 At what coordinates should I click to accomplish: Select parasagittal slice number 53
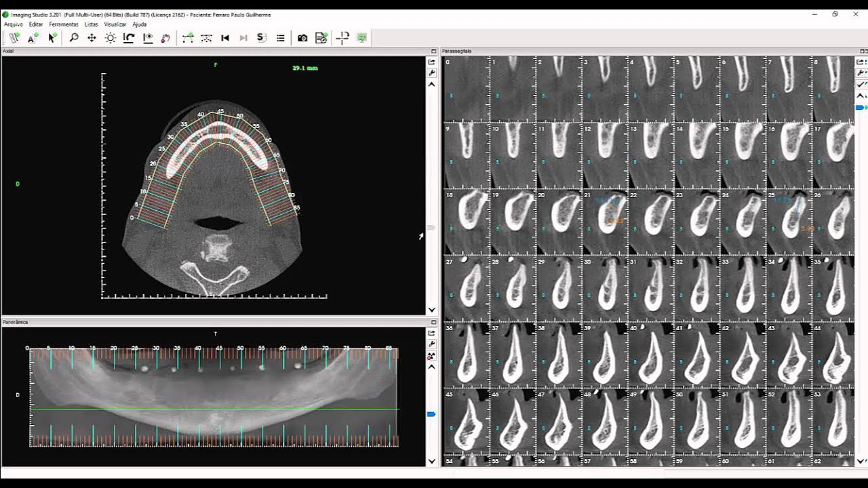click(x=833, y=422)
